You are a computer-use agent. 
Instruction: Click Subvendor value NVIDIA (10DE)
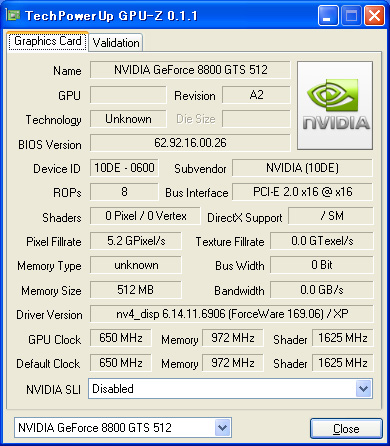[x=302, y=168]
